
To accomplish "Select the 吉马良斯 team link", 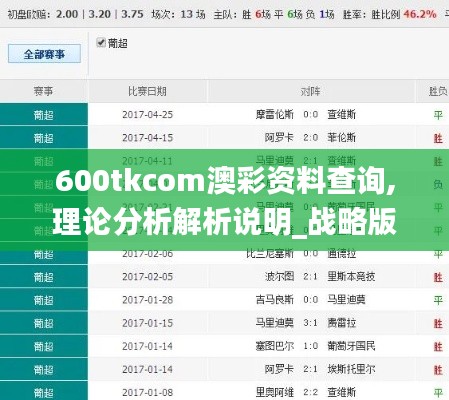I will pyautogui.click(x=275, y=300).
